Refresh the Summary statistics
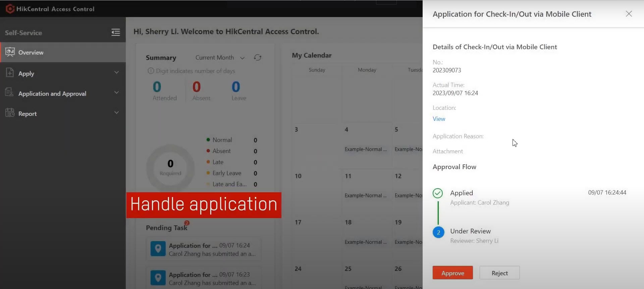This screenshot has width=644, height=289. point(258,58)
